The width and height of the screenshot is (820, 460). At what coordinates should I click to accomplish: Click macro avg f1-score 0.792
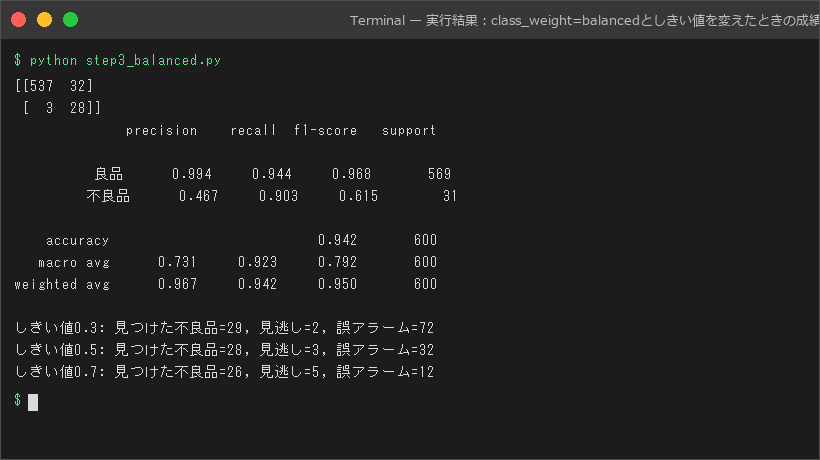[337, 262]
